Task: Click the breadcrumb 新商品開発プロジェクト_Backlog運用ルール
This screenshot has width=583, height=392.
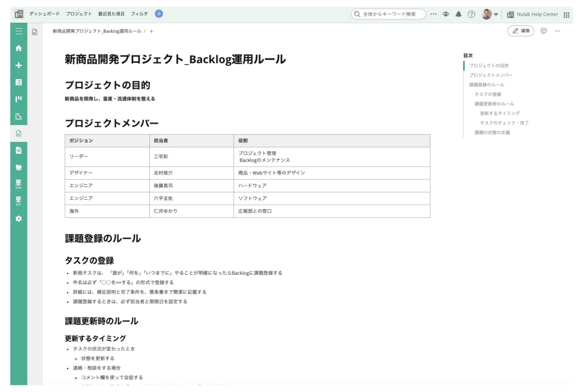Action: point(97,31)
